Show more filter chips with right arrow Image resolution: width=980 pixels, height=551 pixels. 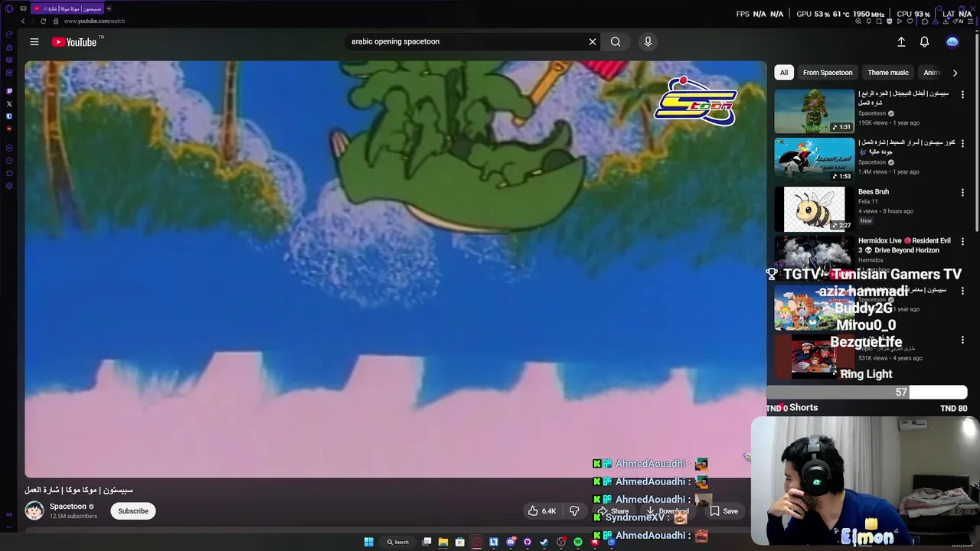tap(955, 73)
